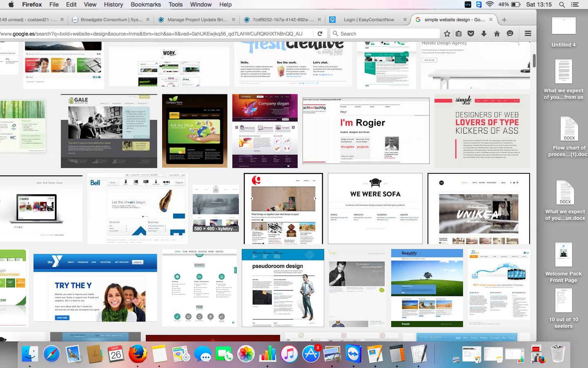Screen dimensions: 588x368
Task: Select the "pseudoroom design" image thumbnail
Action: [283, 288]
